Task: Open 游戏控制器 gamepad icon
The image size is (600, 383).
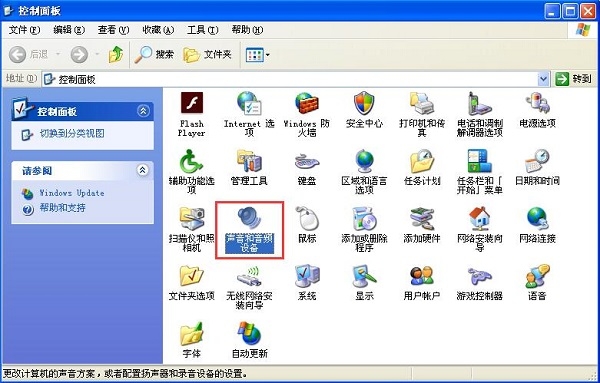Action: 479,276
